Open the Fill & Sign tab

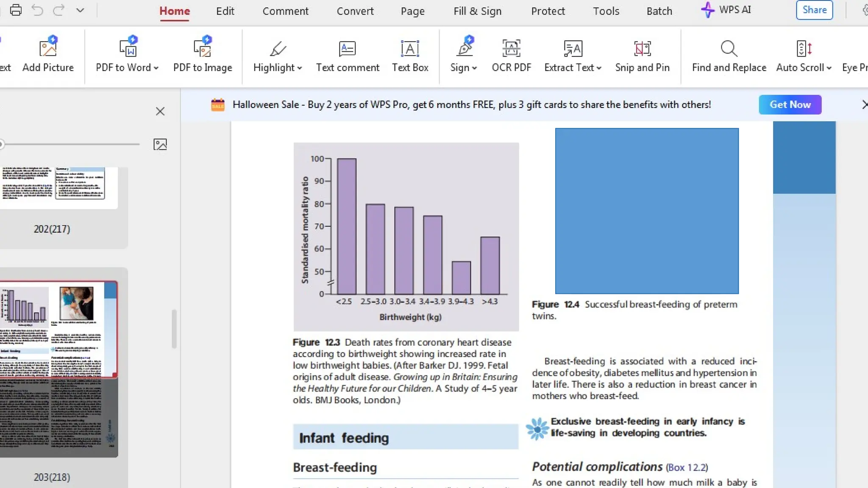tap(477, 11)
